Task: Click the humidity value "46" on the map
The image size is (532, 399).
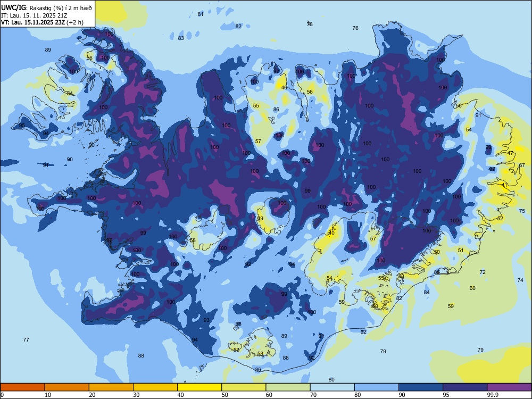Action: [284, 88]
